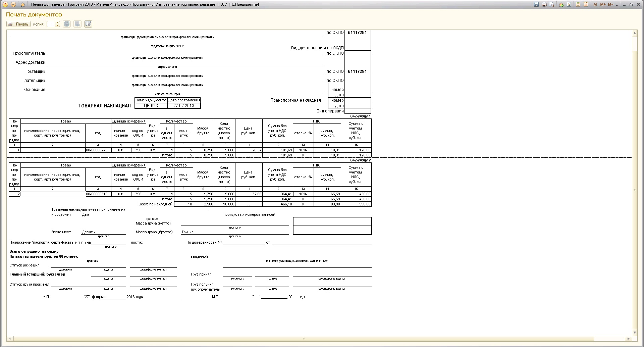Open print preview magnifier icon
The height and width of the screenshot is (347, 644).
[551, 4]
